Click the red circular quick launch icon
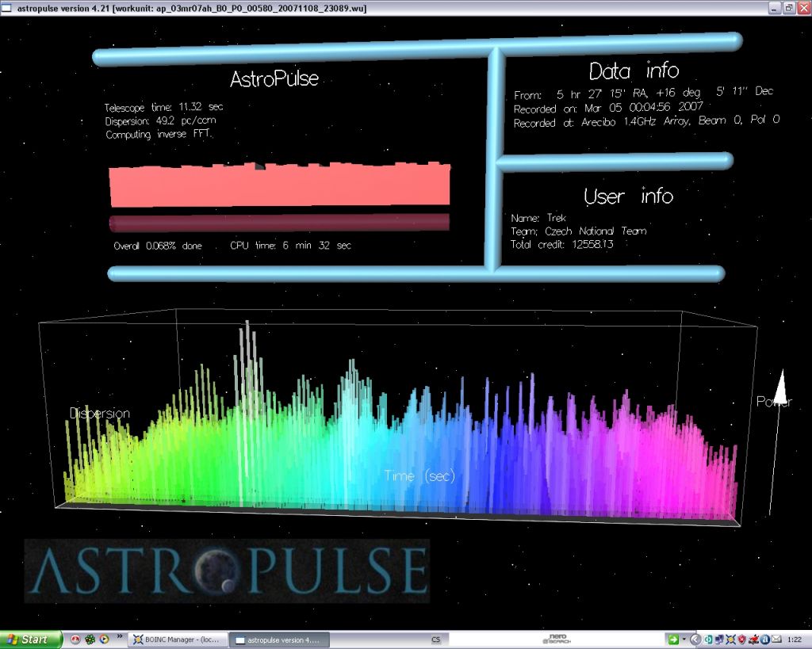Screen dimensions: 812x649 (x=75, y=639)
